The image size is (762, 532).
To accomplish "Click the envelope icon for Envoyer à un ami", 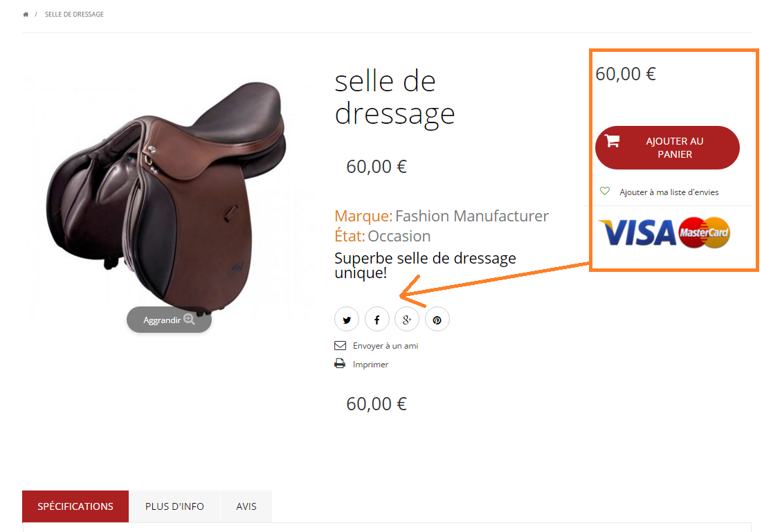I will pyautogui.click(x=341, y=345).
